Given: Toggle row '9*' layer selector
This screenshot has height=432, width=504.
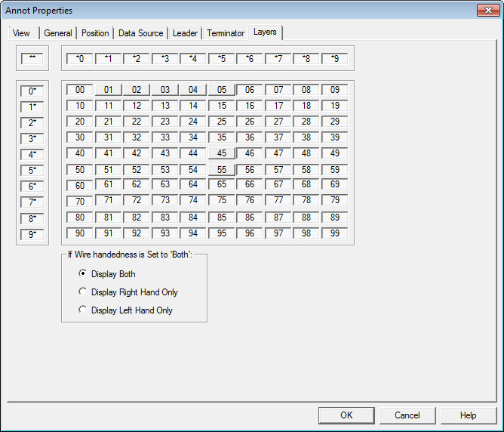Looking at the screenshot, I should 33,235.
